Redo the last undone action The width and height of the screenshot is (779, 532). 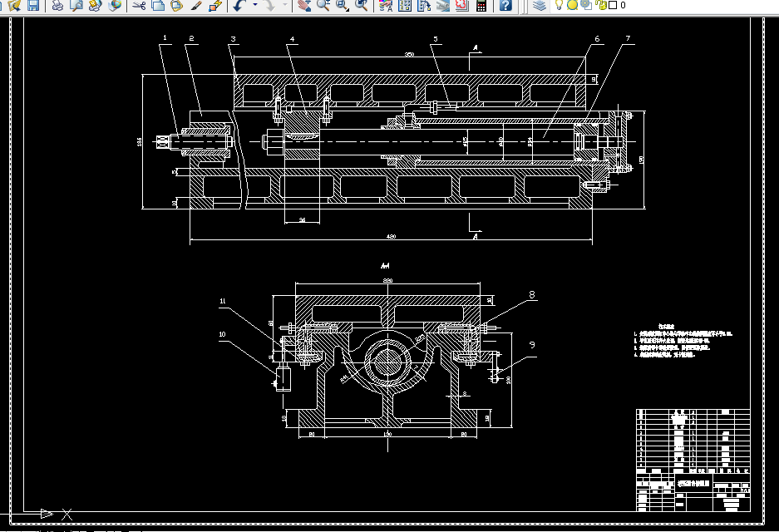click(x=269, y=6)
